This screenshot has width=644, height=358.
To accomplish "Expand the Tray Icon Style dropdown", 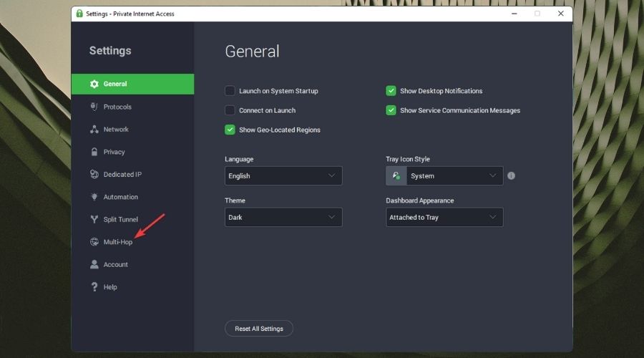I will pos(454,175).
